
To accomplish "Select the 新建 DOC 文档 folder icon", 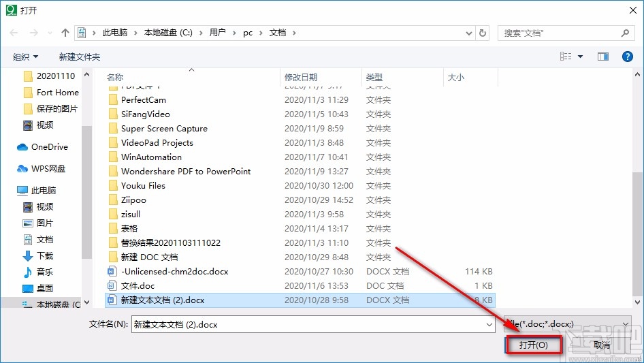I will [x=113, y=257].
